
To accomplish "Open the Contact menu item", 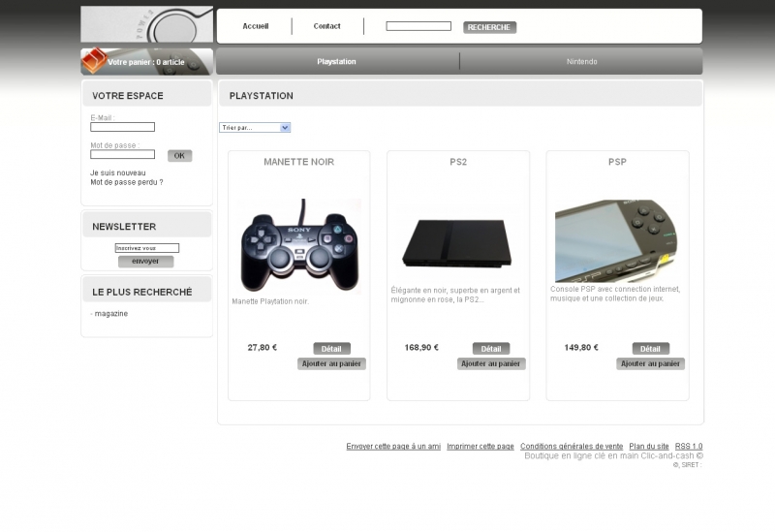I will point(326,26).
